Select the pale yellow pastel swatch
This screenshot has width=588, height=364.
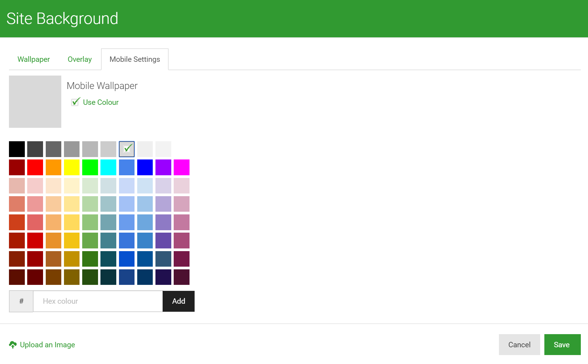(72, 186)
